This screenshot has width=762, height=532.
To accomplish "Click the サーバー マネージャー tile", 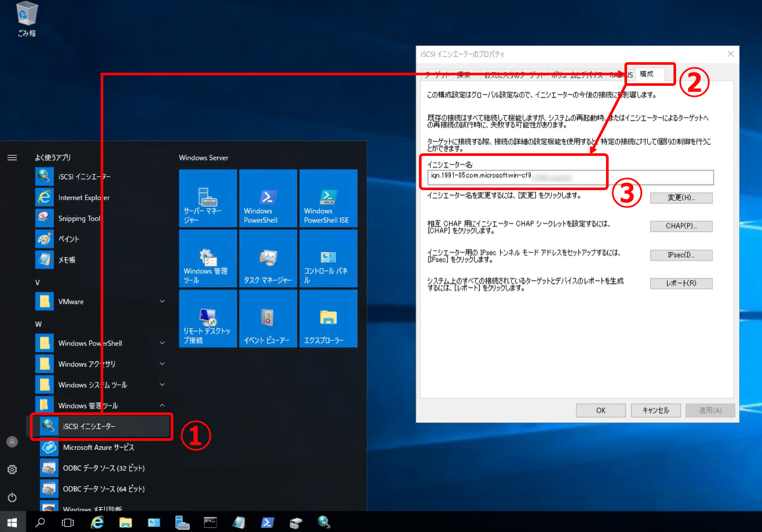I will tap(208, 198).
